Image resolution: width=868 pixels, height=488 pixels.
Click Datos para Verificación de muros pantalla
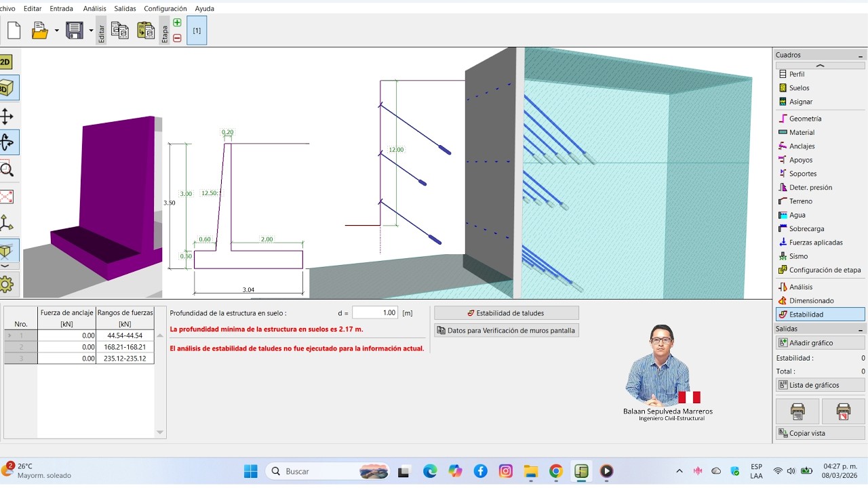[507, 331]
